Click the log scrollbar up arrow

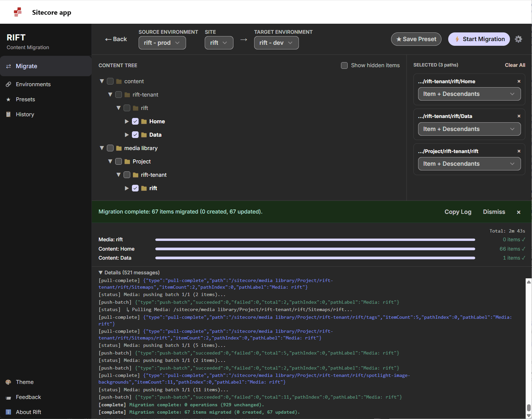point(529,282)
